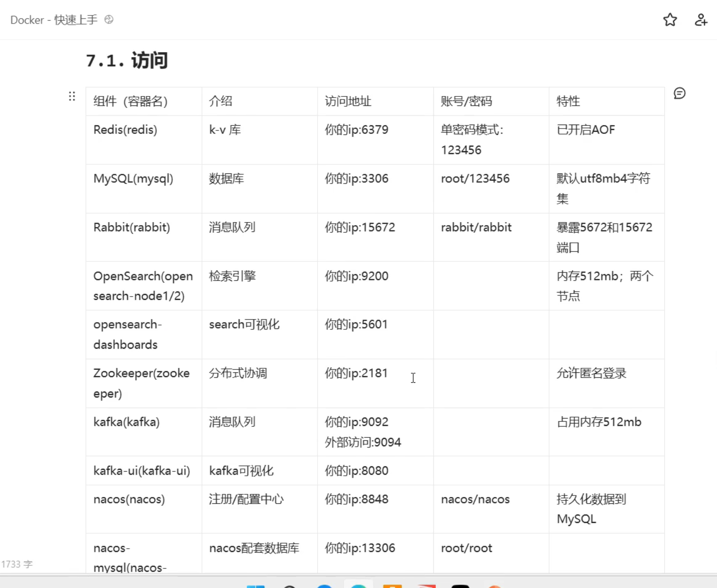Click the "你的ip:9092 外部访问:9094" cell
717x588 pixels.
[x=375, y=432]
